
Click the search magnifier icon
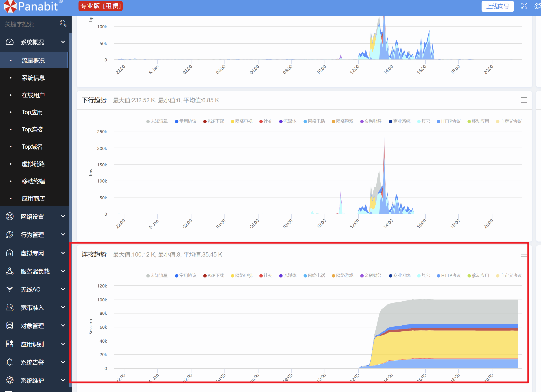pyautogui.click(x=63, y=23)
